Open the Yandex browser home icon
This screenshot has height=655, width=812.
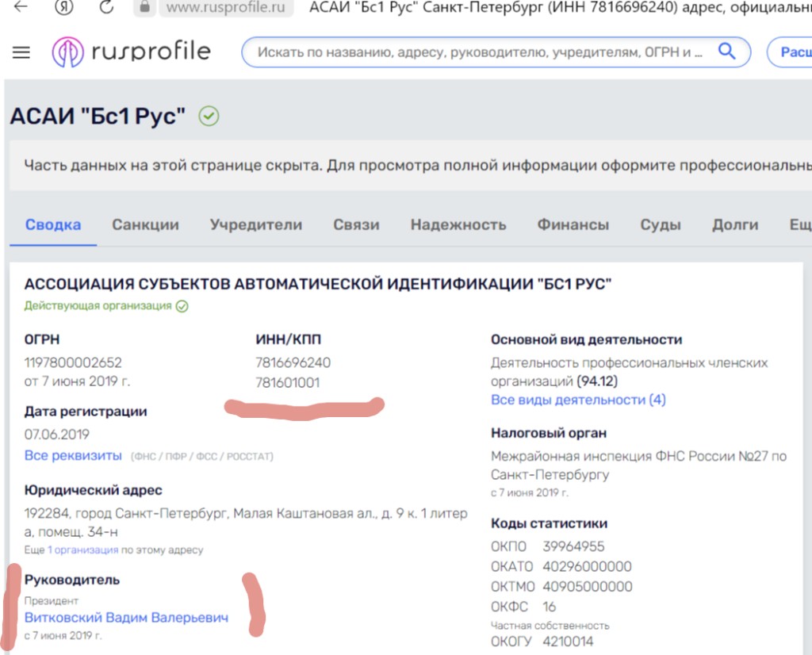tap(64, 7)
